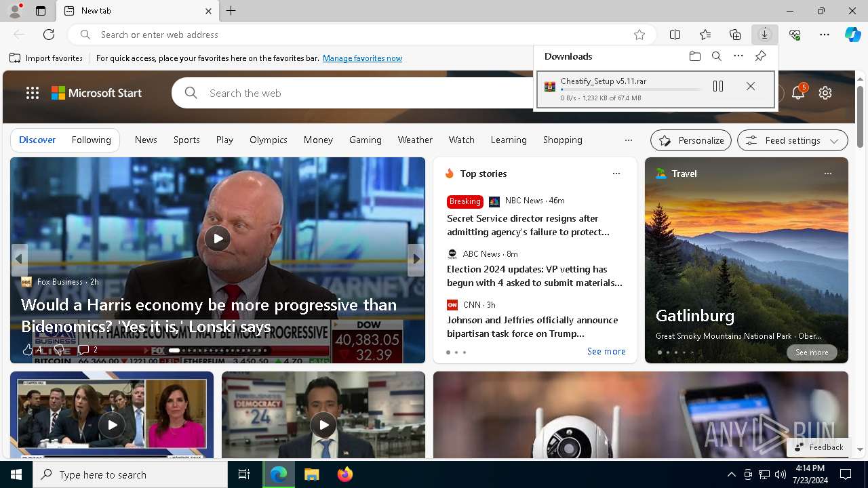Open the Shopping category

click(x=563, y=140)
